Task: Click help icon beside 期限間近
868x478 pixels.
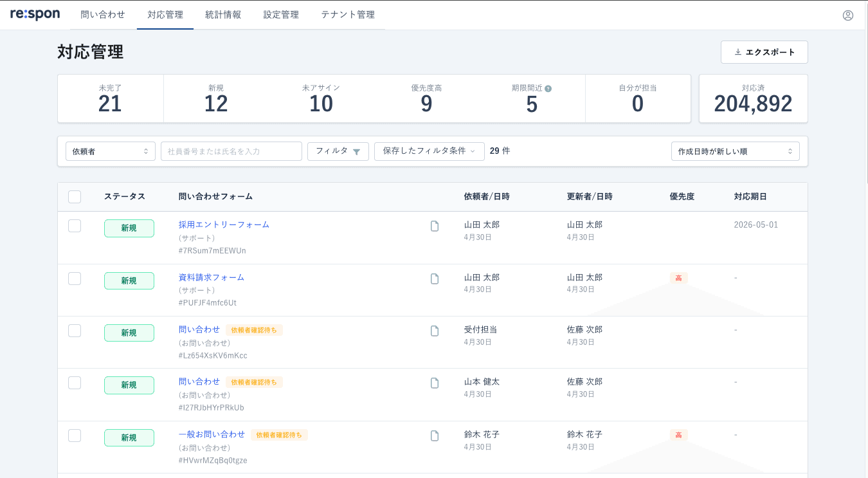Action: [548, 88]
